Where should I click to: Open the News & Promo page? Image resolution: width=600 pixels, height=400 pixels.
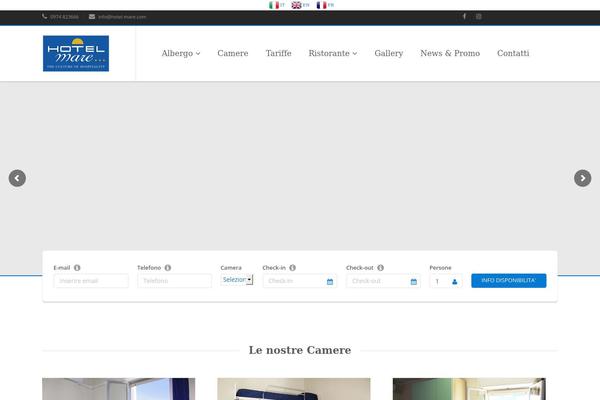point(450,53)
